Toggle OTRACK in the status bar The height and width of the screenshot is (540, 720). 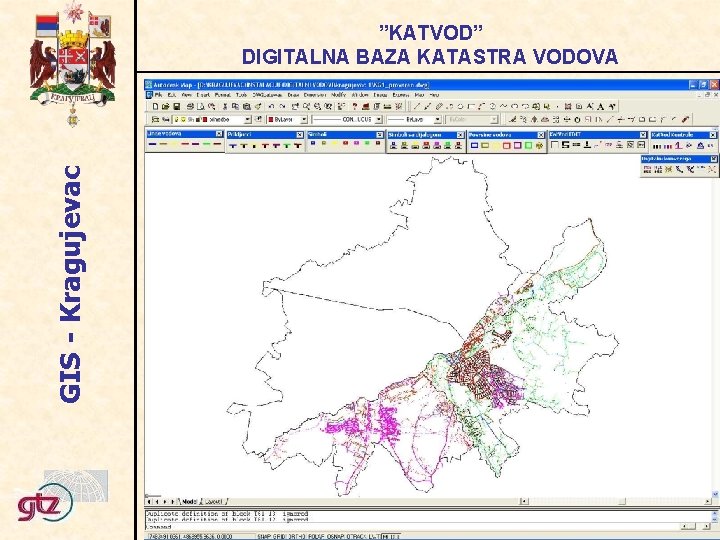click(357, 536)
